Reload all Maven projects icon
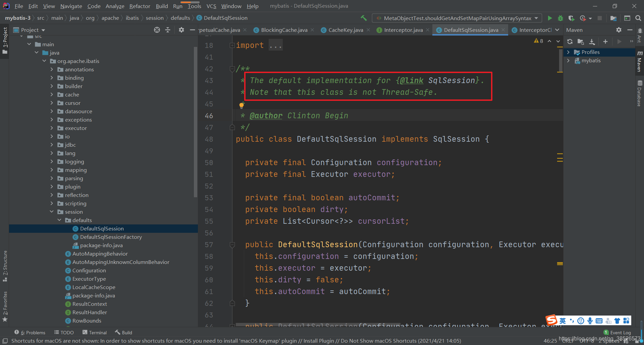 click(x=570, y=42)
